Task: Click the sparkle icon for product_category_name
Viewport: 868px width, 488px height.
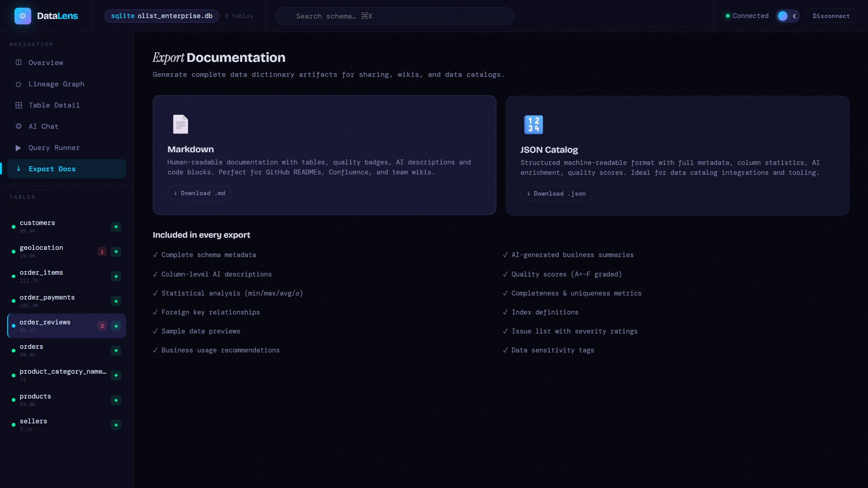Action: (116, 375)
